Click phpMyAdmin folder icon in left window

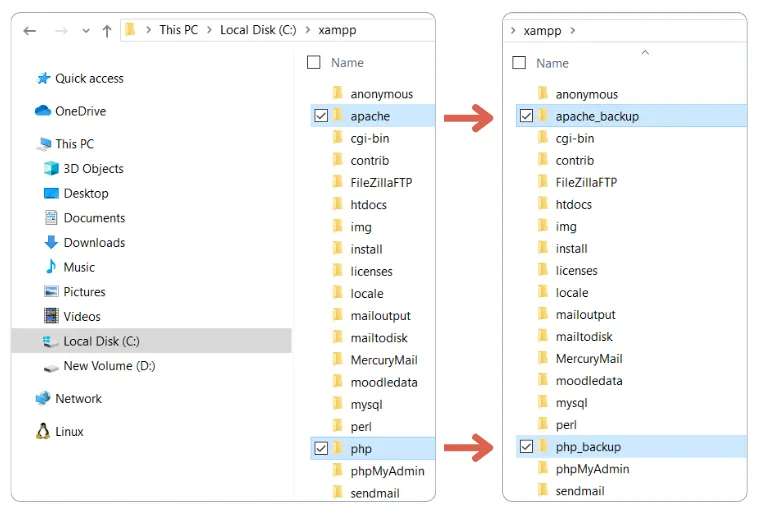click(x=338, y=470)
